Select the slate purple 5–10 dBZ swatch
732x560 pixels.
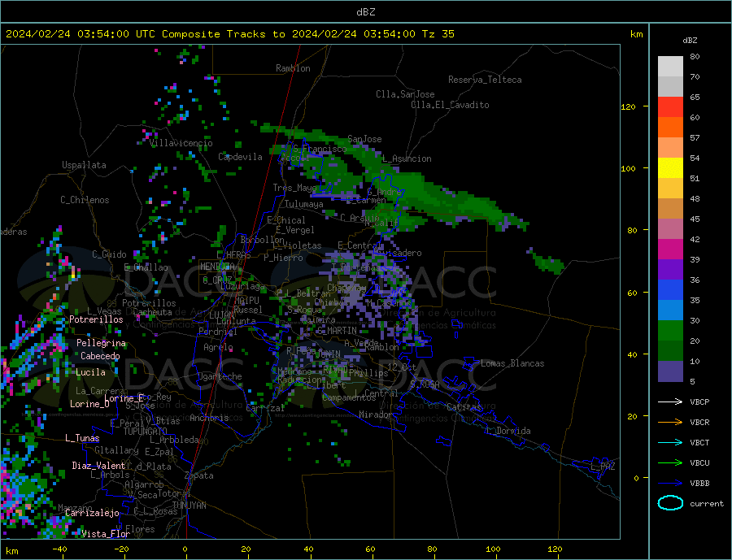point(670,371)
